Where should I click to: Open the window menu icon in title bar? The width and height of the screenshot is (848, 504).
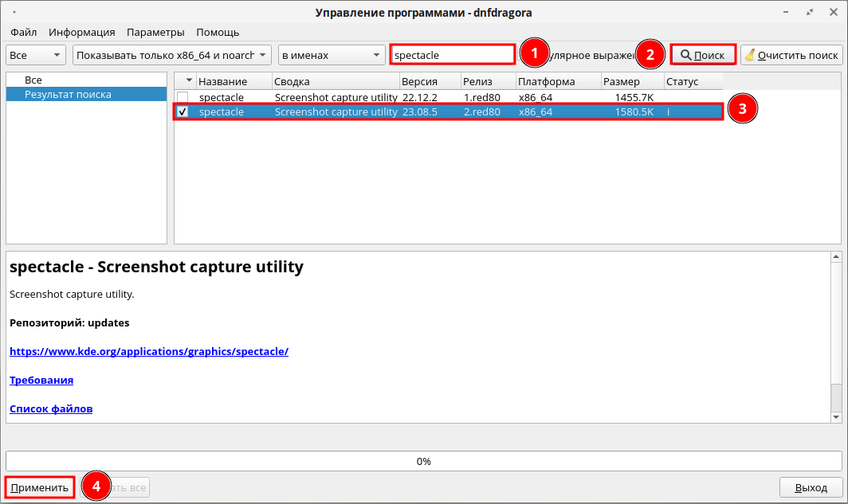[x=12, y=13]
